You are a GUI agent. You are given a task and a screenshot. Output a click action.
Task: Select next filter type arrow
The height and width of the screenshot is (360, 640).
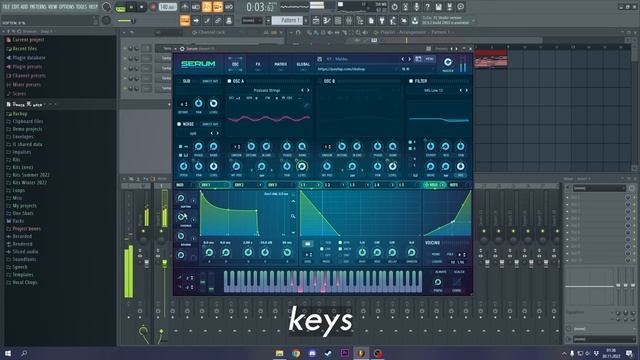(467, 90)
